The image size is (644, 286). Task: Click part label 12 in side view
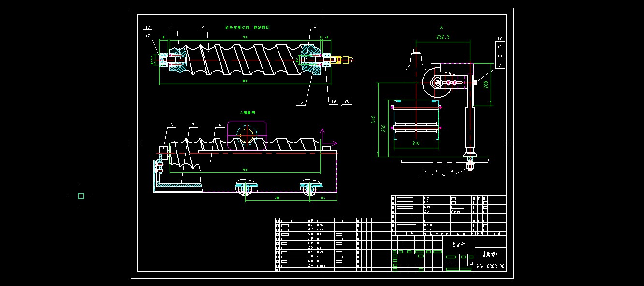coord(500,38)
